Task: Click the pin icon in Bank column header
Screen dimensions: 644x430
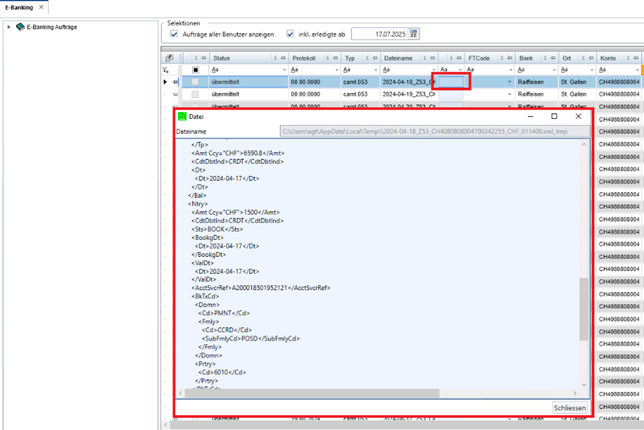Action: coord(553,58)
